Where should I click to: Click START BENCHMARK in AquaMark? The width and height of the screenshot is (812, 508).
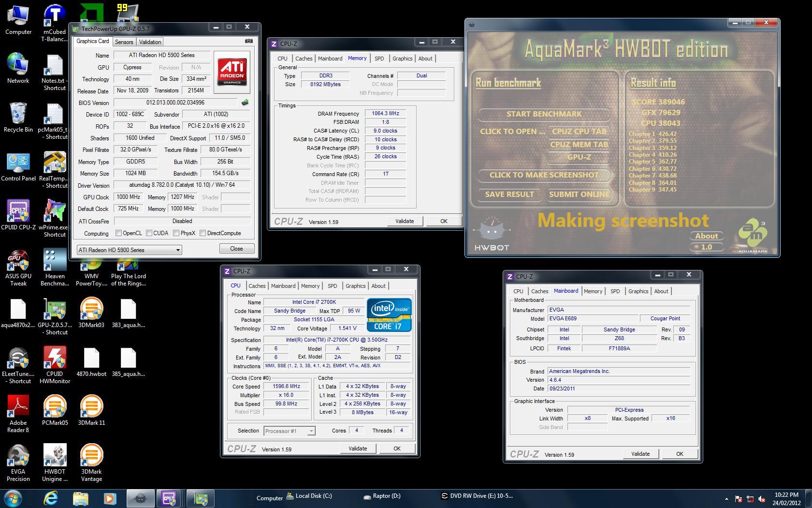click(544, 114)
